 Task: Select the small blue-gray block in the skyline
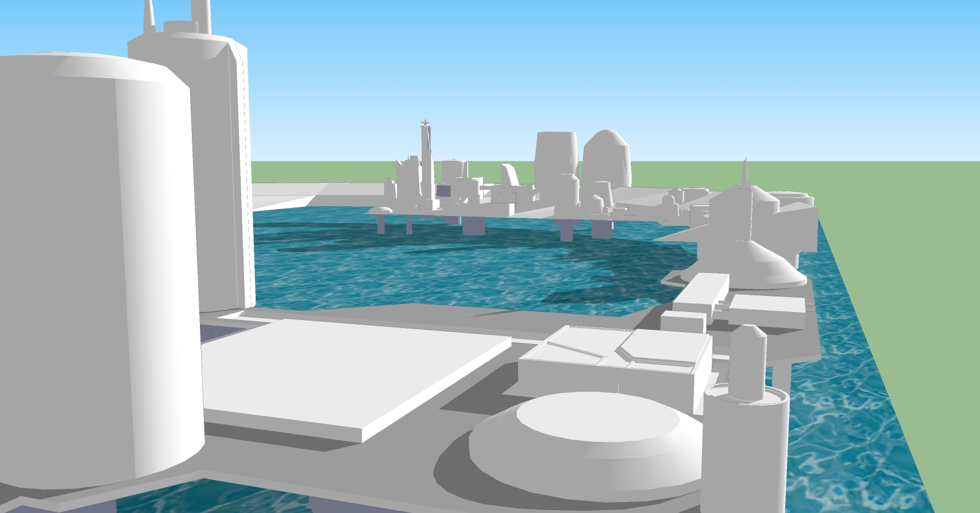[x=443, y=191]
